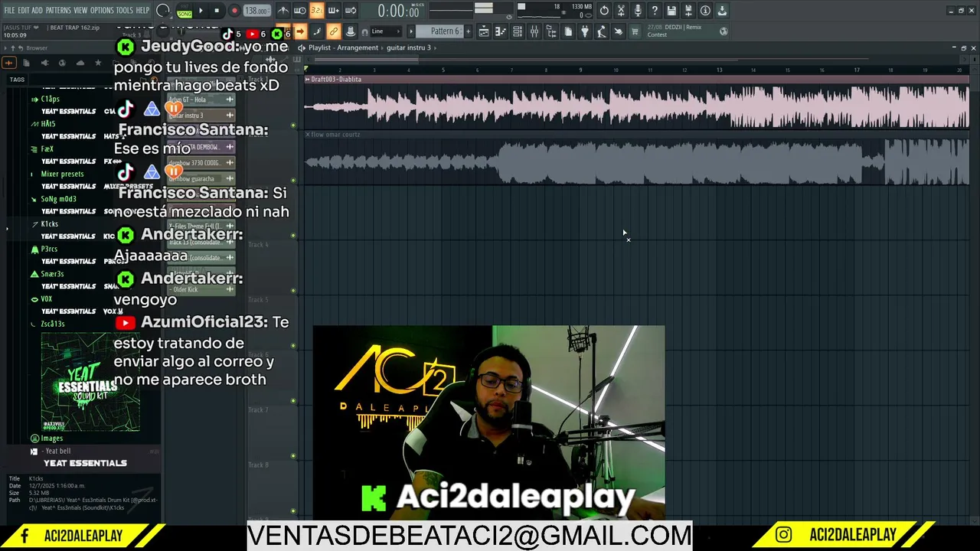
Task: Toggle wait for input before recording
Action: pyautogui.click(x=299, y=11)
